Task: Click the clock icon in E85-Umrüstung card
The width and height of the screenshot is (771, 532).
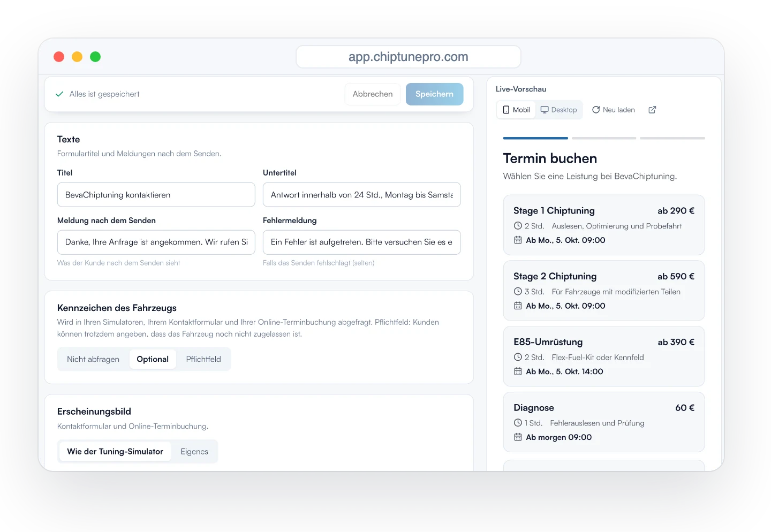Action: click(518, 358)
